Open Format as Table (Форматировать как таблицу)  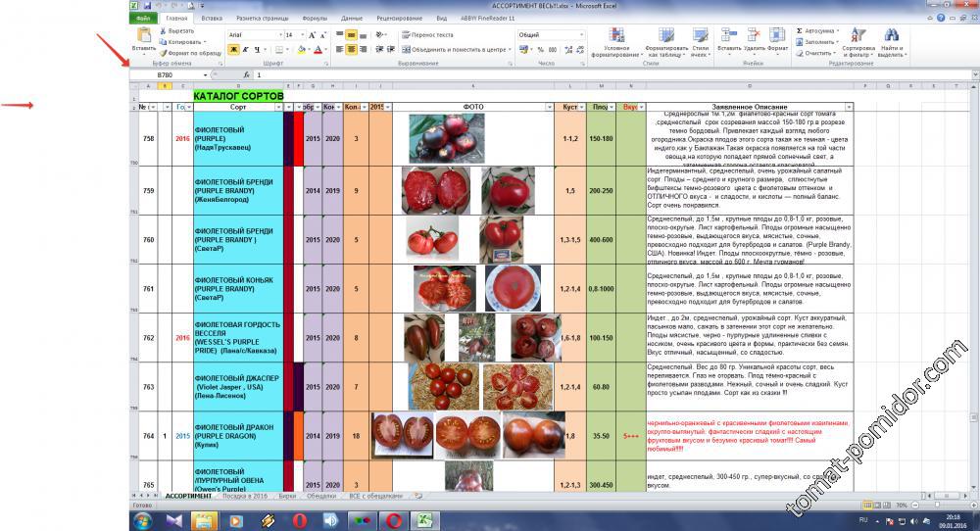pos(666,42)
